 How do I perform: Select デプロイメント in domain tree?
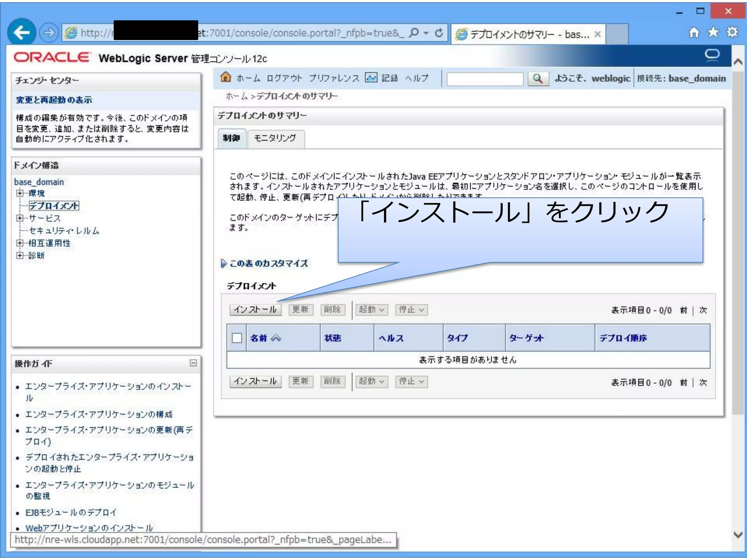click(x=54, y=206)
